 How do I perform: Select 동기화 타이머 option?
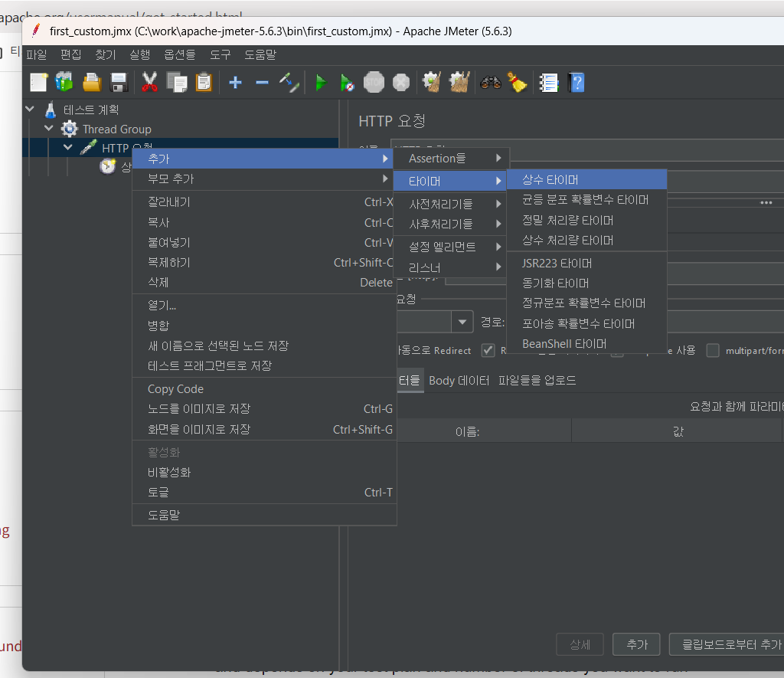click(x=587, y=283)
